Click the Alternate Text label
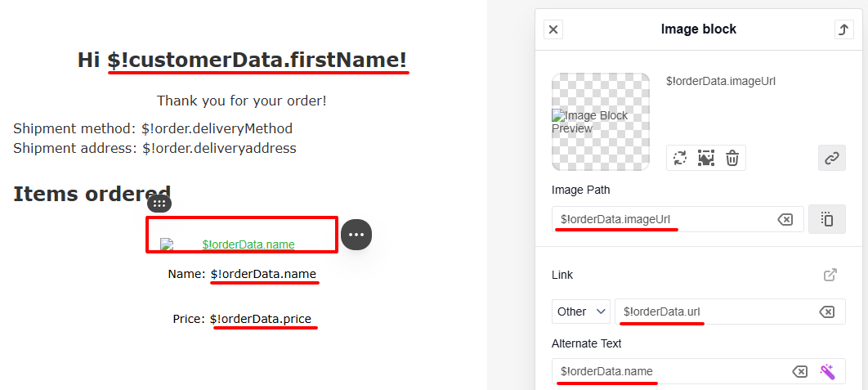The width and height of the screenshot is (868, 390). coord(587,343)
